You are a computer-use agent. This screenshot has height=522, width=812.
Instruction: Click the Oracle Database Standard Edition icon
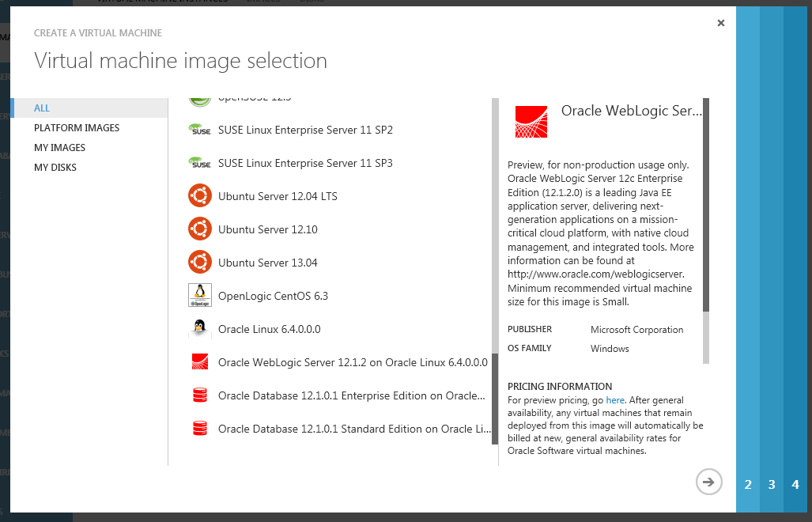(200, 429)
